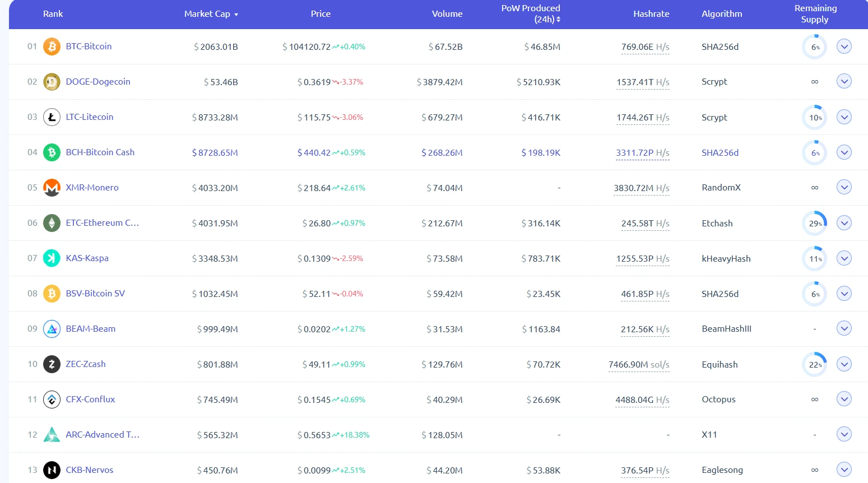This screenshot has width=868, height=483.
Task: Click the Bitcoin SV logo icon
Action: point(52,294)
